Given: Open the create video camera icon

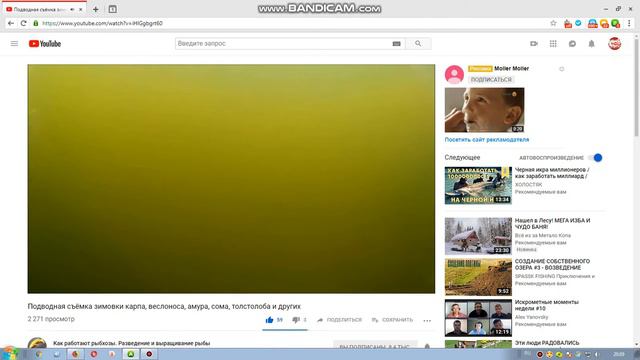Looking at the screenshot, I should 534,43.
